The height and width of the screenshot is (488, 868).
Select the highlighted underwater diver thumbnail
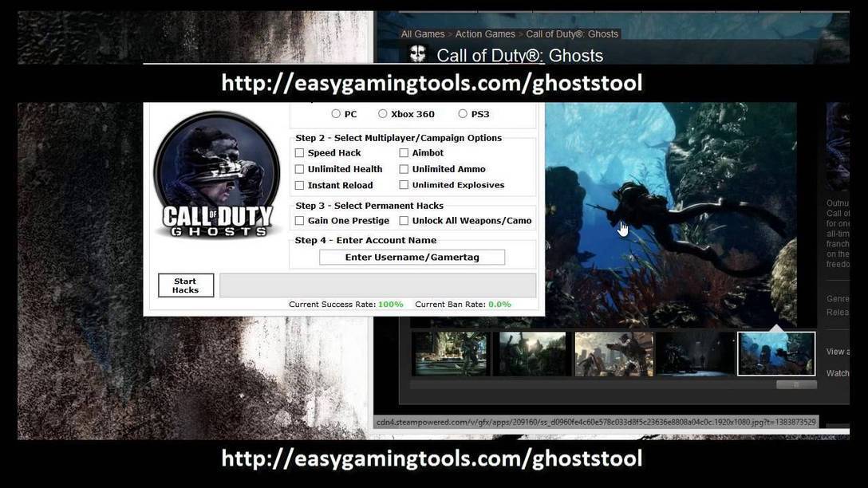(x=776, y=354)
